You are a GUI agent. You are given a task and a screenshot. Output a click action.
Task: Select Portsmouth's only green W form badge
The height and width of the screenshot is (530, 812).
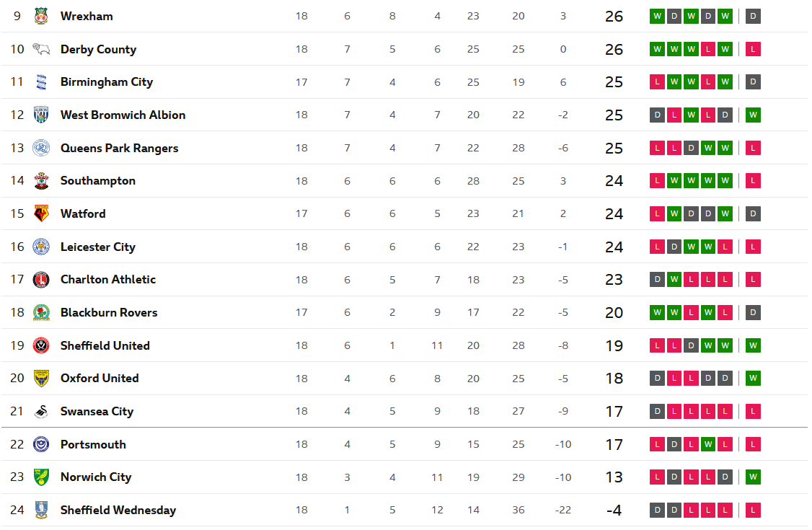708,444
